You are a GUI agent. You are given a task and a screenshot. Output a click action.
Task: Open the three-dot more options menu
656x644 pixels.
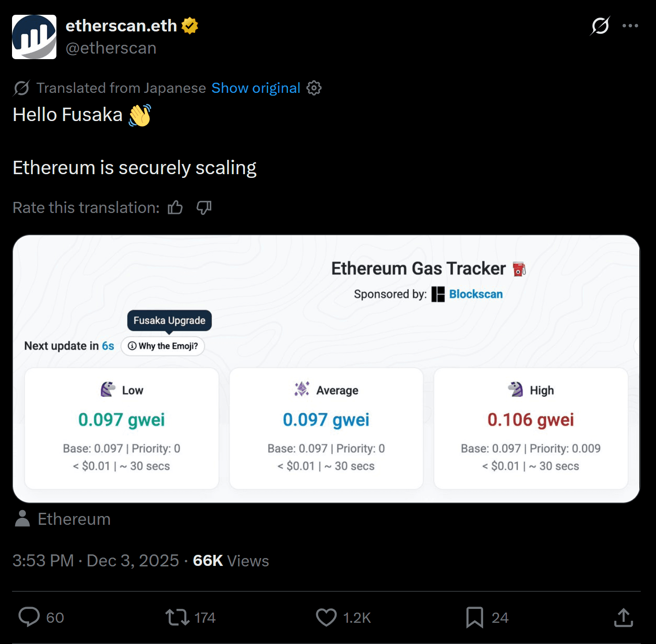point(630,26)
